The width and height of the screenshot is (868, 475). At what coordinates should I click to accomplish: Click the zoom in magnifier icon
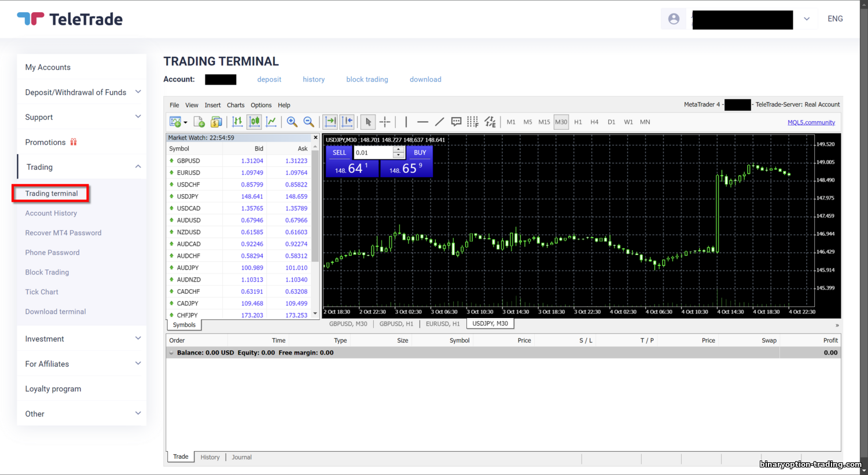point(292,122)
